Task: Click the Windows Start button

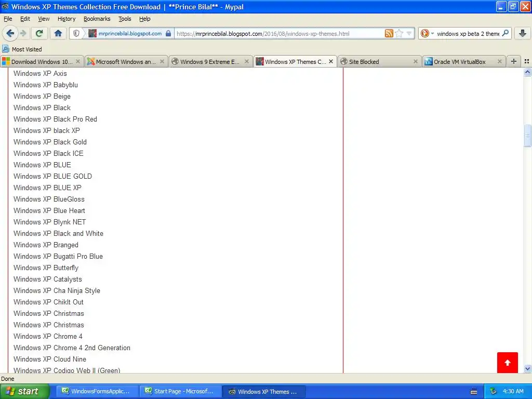Action: (x=24, y=391)
